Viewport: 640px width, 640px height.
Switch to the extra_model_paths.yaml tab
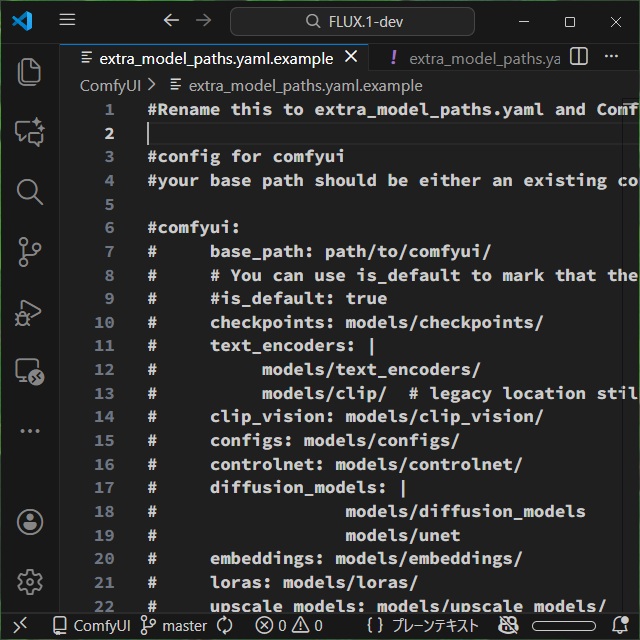[x=475, y=58]
